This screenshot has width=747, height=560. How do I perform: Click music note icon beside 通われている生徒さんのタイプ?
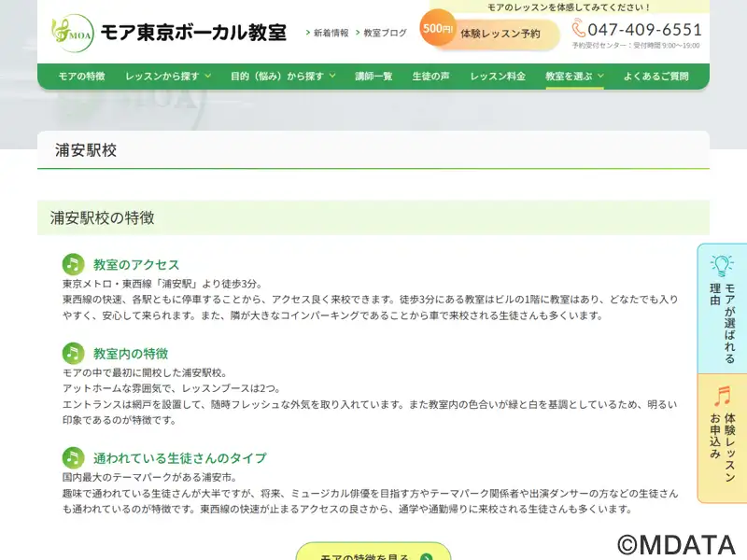click(73, 457)
